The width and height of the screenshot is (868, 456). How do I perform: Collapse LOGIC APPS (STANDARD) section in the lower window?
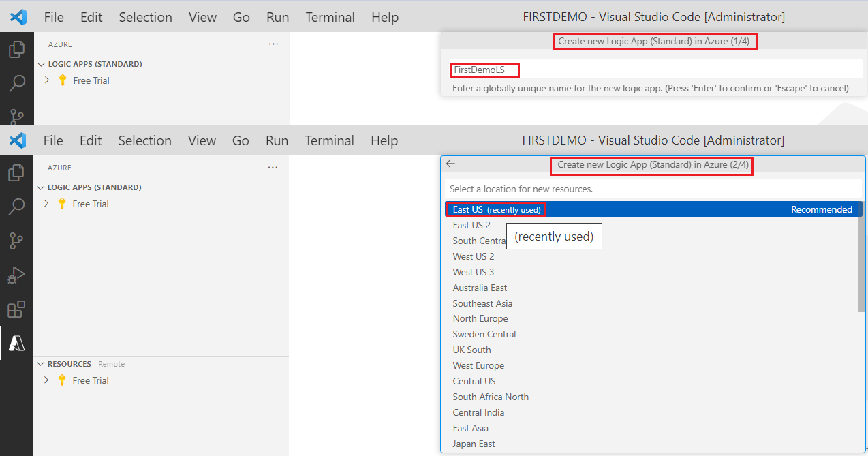point(41,187)
